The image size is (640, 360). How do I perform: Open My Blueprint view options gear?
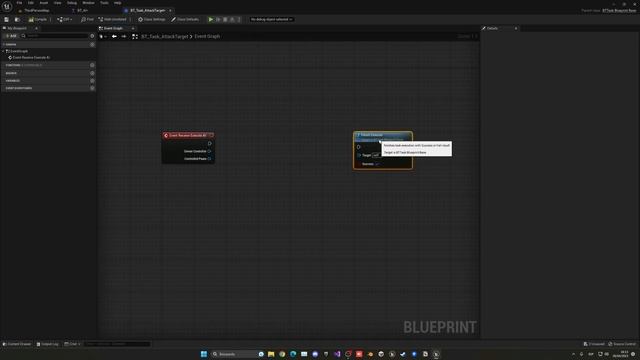point(92,36)
